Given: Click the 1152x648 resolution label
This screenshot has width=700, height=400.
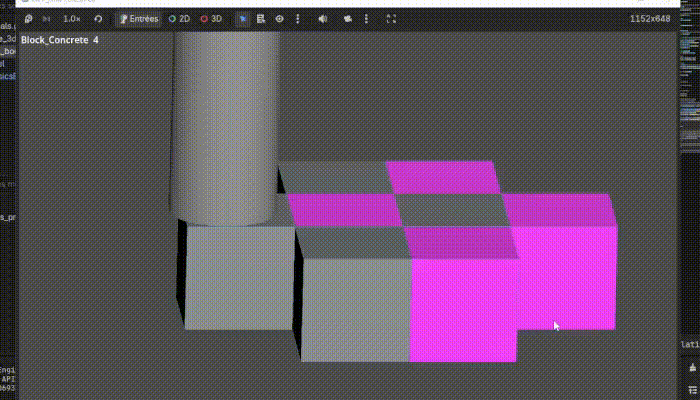Looking at the screenshot, I should 649,18.
